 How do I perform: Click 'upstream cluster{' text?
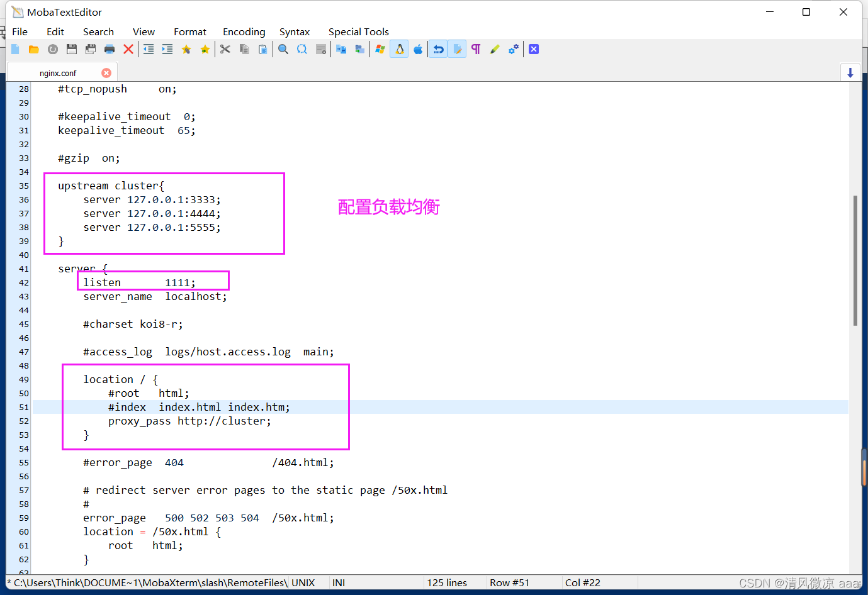click(111, 186)
